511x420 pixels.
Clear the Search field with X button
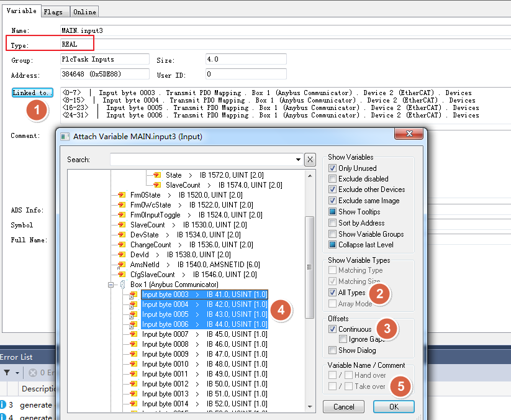(x=310, y=160)
